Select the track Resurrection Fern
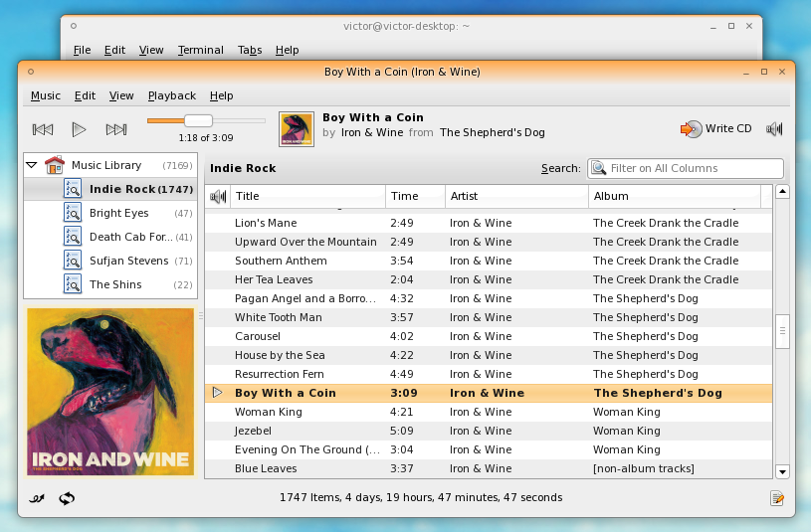The height and width of the screenshot is (532, 811). (489, 374)
